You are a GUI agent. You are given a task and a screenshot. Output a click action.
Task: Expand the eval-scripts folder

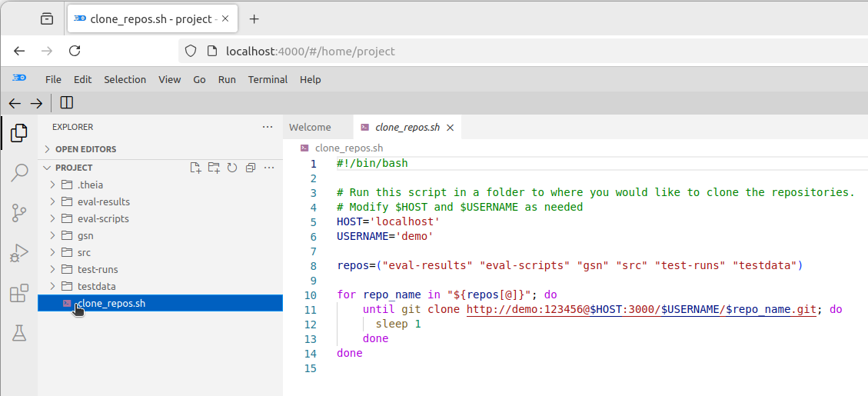click(x=52, y=219)
